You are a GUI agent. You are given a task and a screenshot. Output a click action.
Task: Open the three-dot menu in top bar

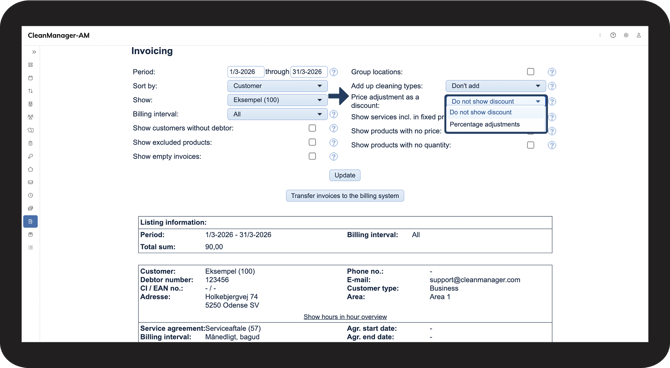tap(600, 35)
